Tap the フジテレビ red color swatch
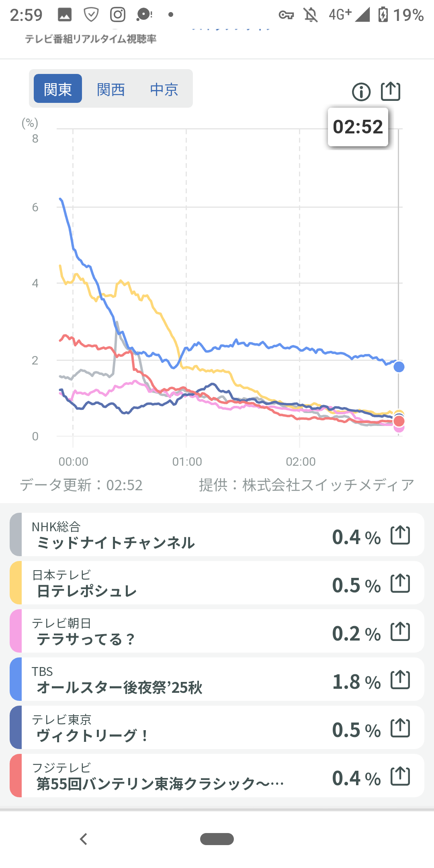 (x=16, y=776)
